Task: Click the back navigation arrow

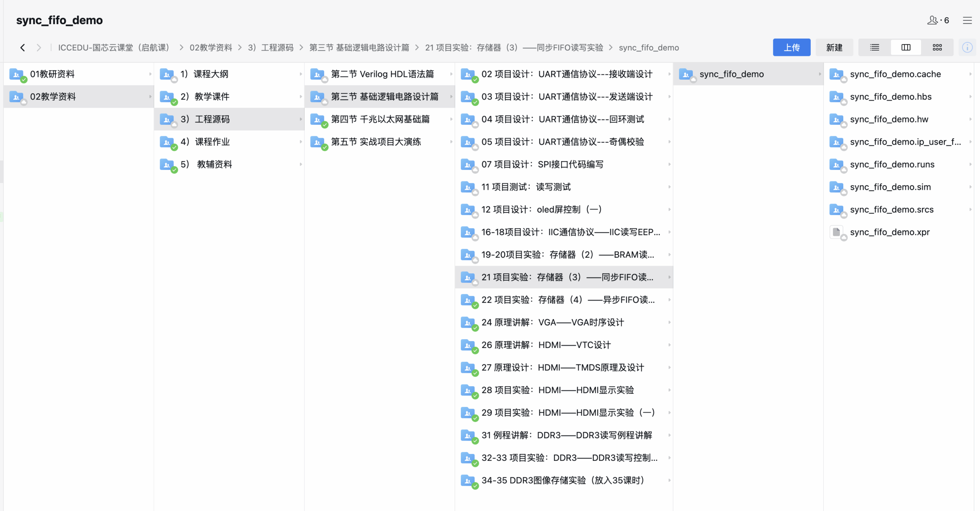Action: [x=23, y=47]
